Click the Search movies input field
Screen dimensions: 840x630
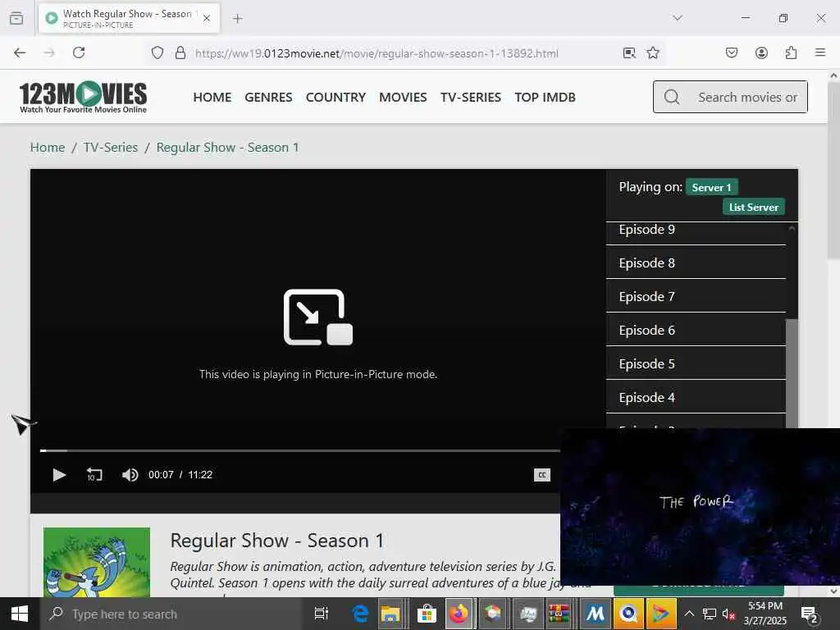click(730, 97)
